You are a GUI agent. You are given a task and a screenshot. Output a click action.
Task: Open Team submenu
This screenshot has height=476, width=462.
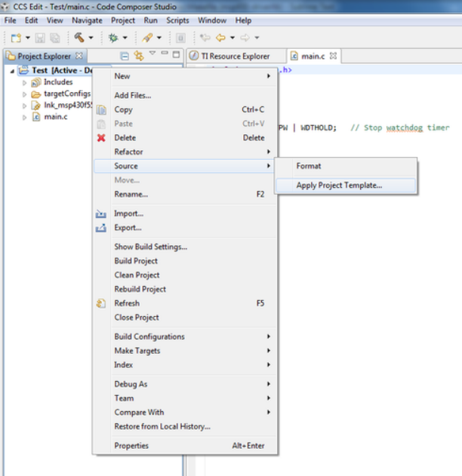185,398
